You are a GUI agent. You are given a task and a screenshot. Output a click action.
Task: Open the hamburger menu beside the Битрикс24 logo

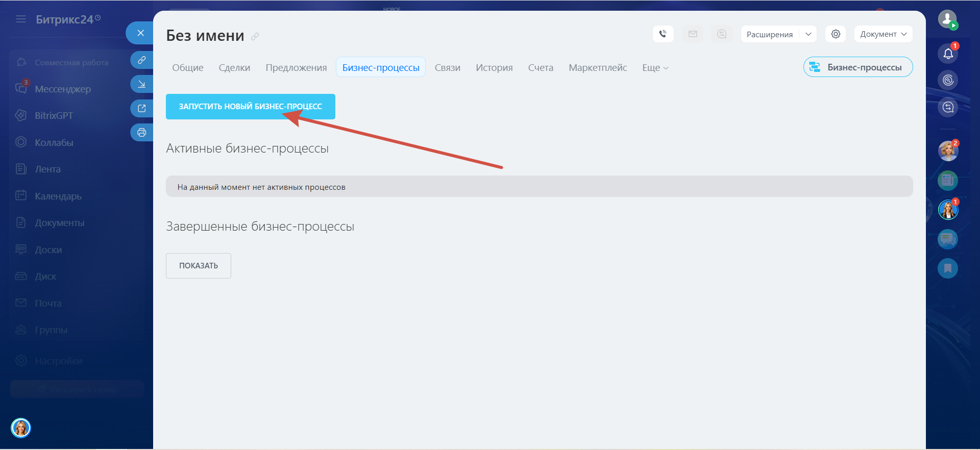[x=21, y=19]
